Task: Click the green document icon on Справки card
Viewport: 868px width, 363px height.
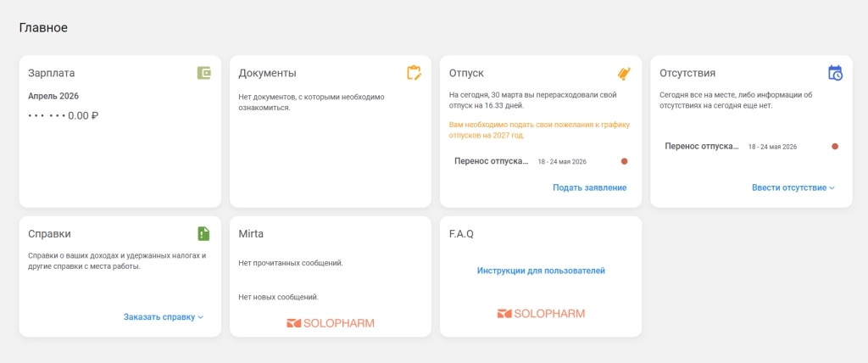Action: pos(204,234)
